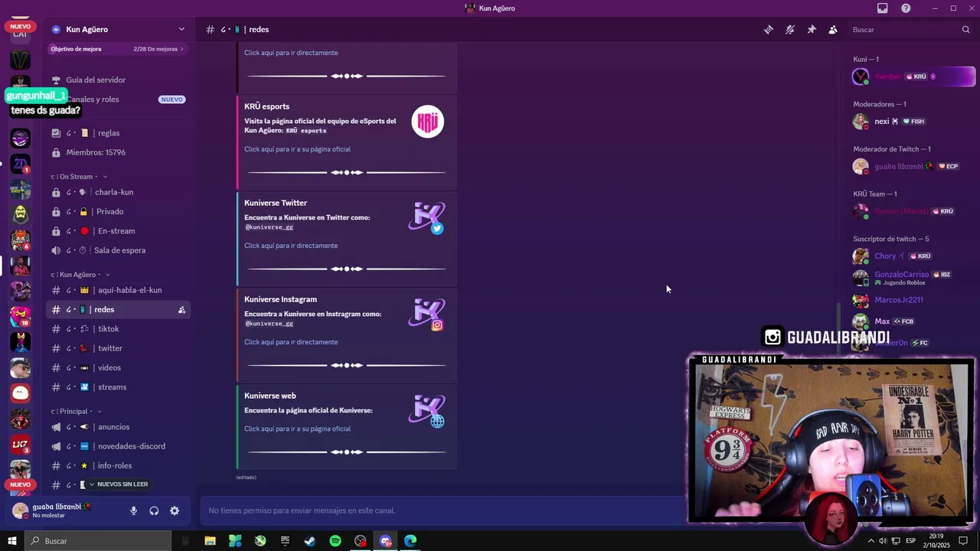Open member Chory in Suscriptor list
This screenshot has height=551, width=980.
[x=913, y=256]
